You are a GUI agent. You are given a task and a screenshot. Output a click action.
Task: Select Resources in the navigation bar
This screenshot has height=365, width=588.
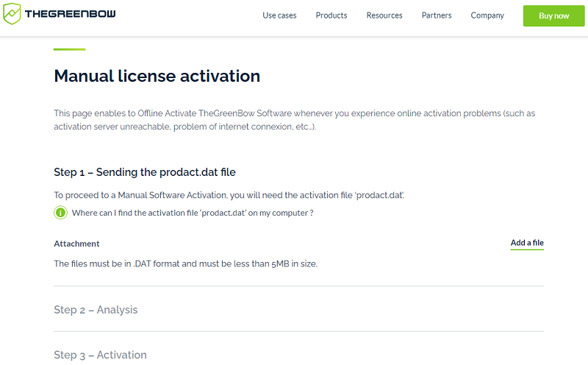pos(384,15)
